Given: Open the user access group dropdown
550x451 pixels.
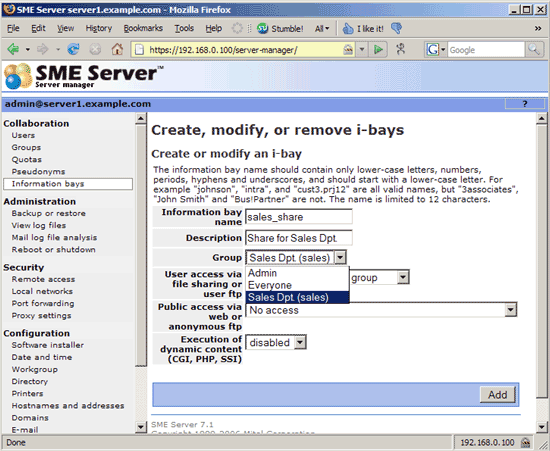Looking at the screenshot, I should tap(403, 277).
